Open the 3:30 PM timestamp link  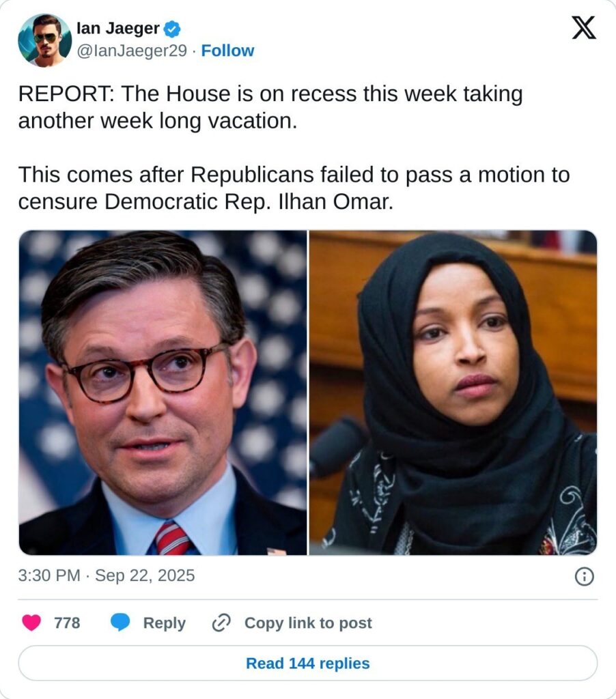click(x=49, y=575)
